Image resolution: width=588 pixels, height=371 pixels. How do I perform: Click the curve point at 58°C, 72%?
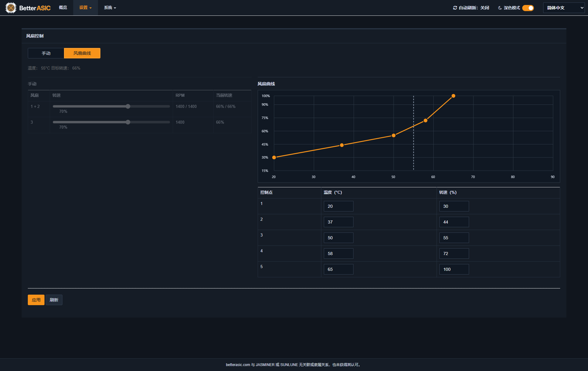click(x=425, y=120)
